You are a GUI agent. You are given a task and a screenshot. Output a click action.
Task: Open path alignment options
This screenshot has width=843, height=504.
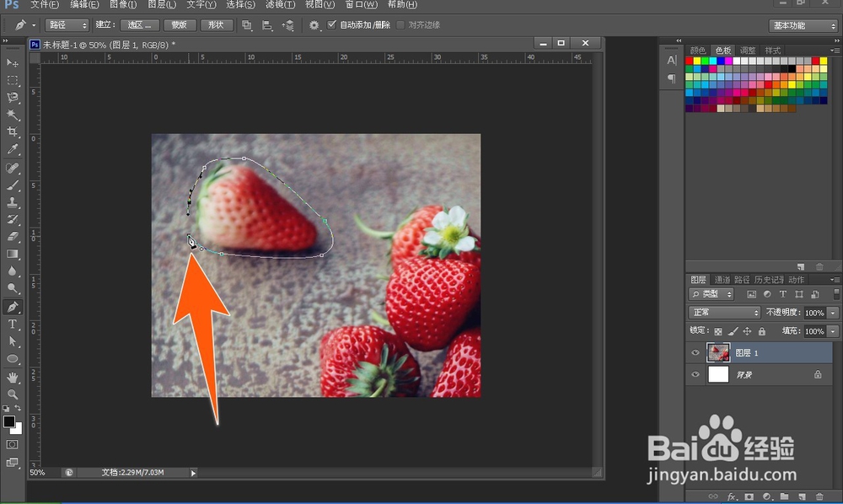(x=267, y=25)
